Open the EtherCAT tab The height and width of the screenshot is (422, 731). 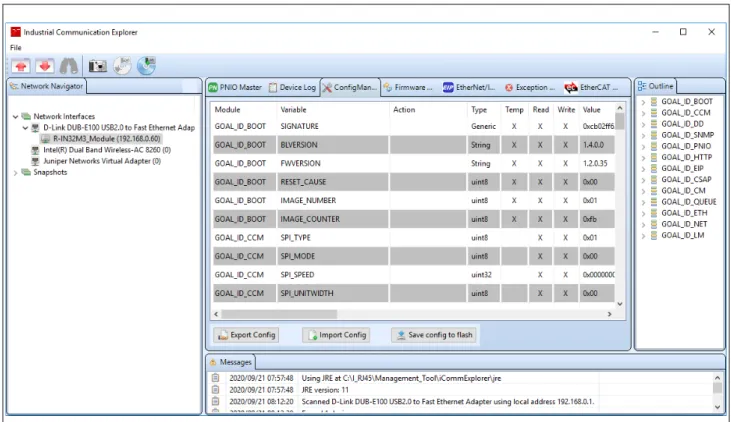(x=591, y=87)
